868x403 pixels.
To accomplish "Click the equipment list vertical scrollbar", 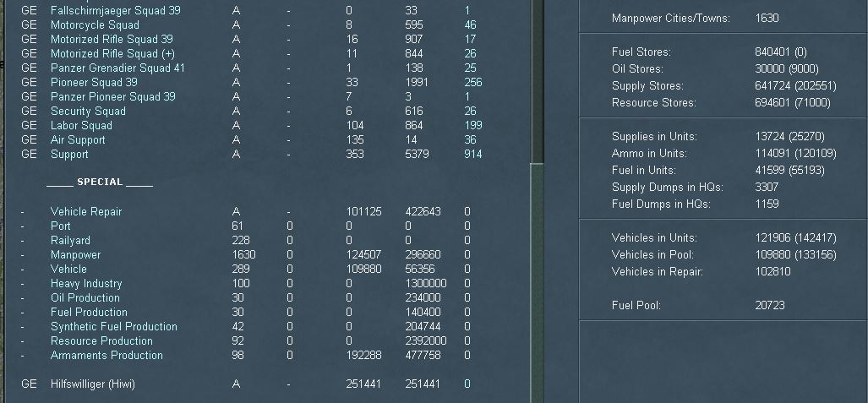I will (537, 282).
